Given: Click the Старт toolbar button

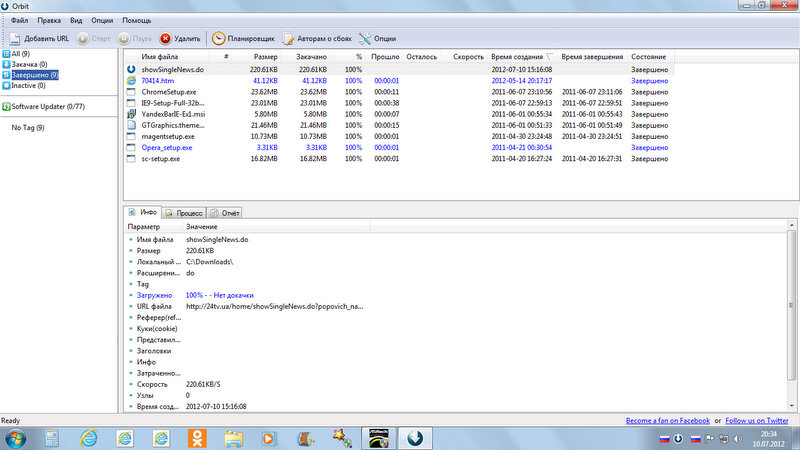Looking at the screenshot, I should pos(94,38).
